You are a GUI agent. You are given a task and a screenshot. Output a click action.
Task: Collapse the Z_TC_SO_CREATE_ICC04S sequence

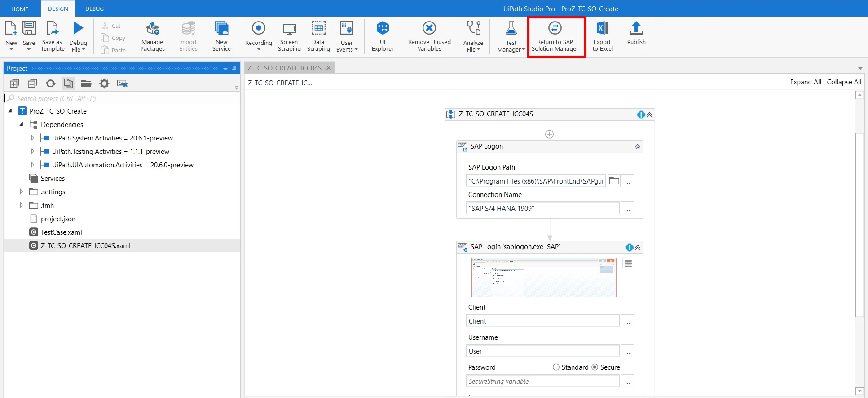pos(649,115)
